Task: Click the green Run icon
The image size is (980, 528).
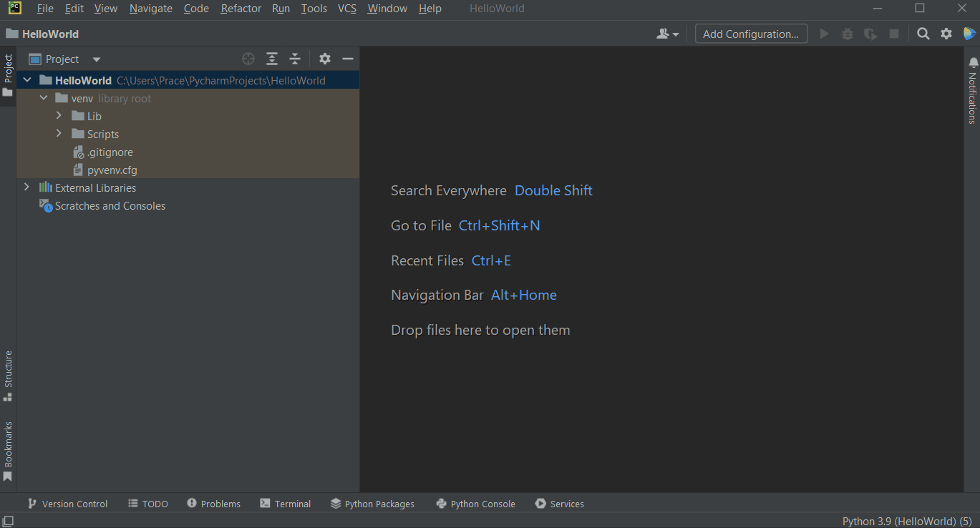Action: [825, 34]
